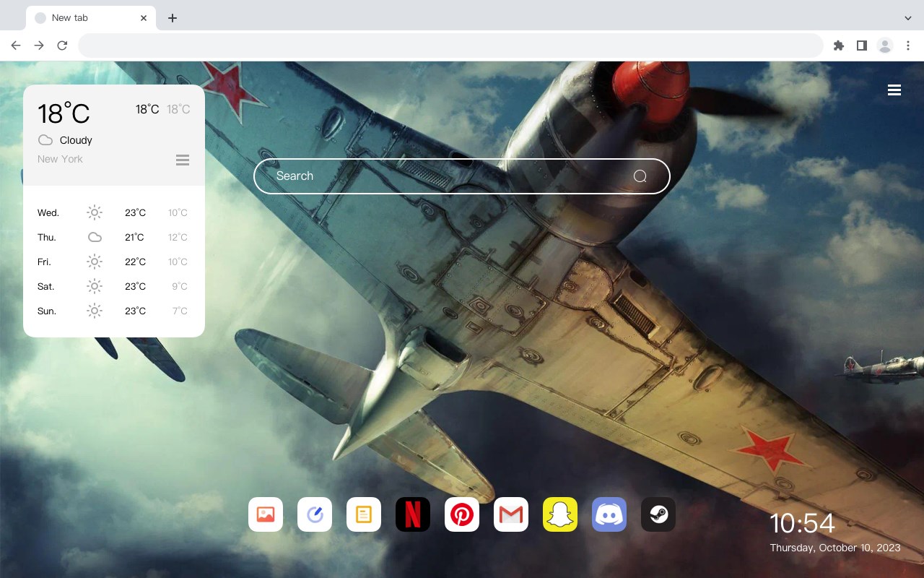Go back to the previous page
Image resolution: width=924 pixels, height=578 pixels.
pyautogui.click(x=16, y=46)
